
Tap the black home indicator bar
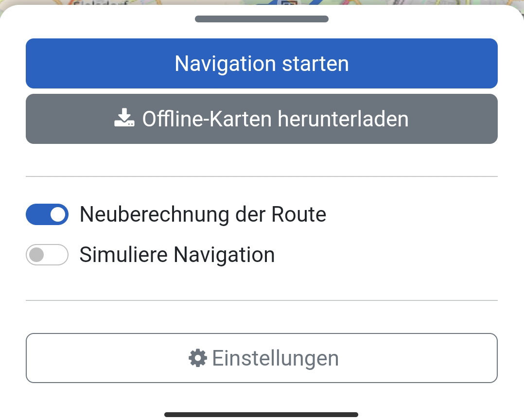[262, 415]
